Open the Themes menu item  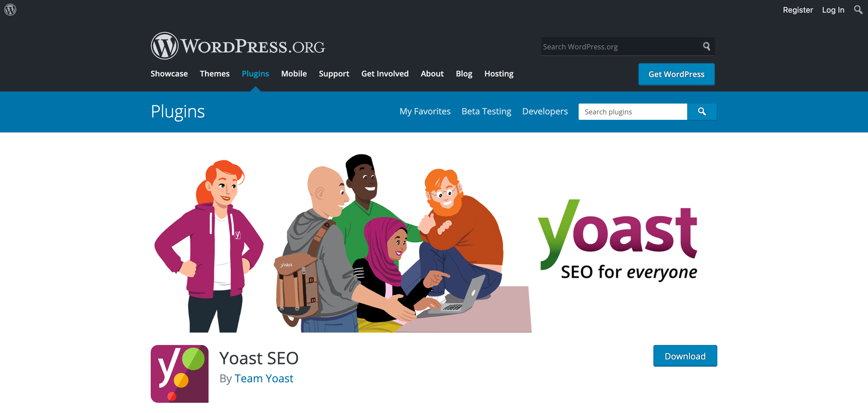pos(215,73)
